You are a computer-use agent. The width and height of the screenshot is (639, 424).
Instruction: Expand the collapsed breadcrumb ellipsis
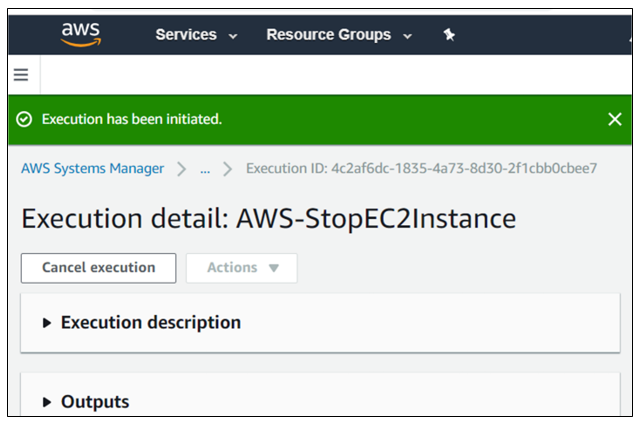pyautogui.click(x=205, y=169)
